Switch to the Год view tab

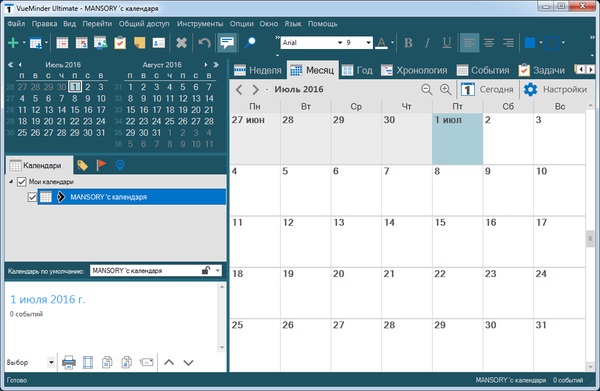[357, 70]
